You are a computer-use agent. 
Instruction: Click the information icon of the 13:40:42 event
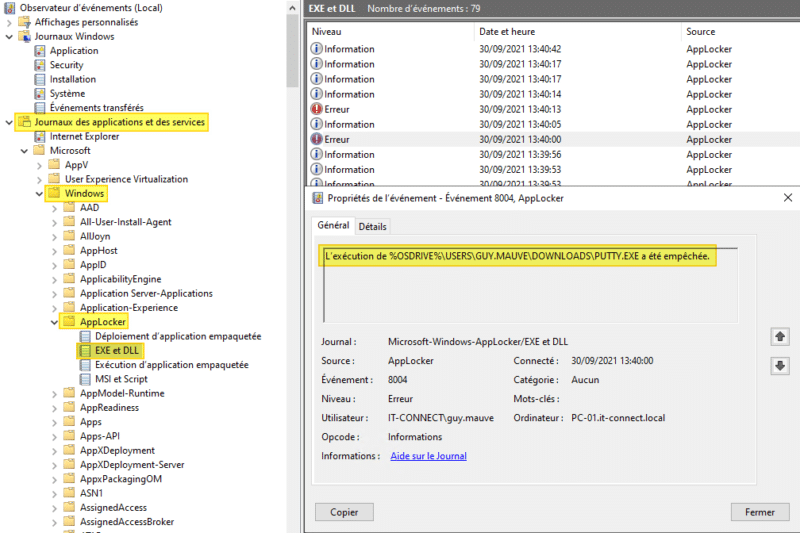click(x=317, y=49)
